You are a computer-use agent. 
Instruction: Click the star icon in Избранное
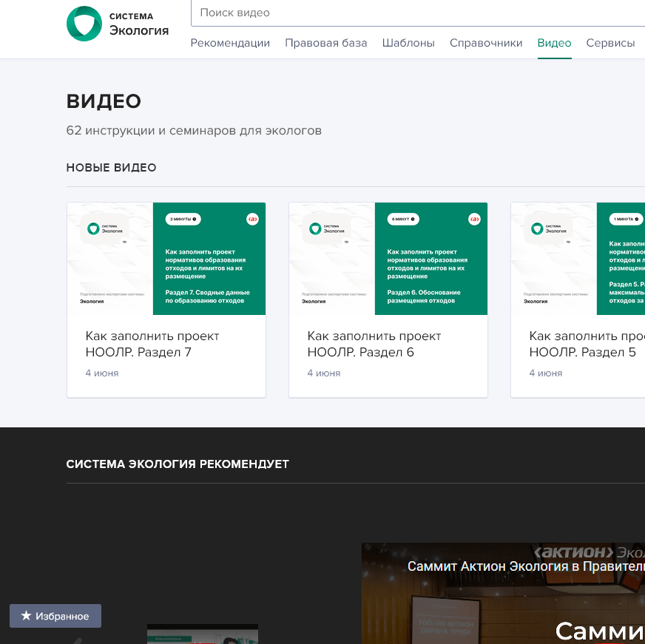pos(26,615)
